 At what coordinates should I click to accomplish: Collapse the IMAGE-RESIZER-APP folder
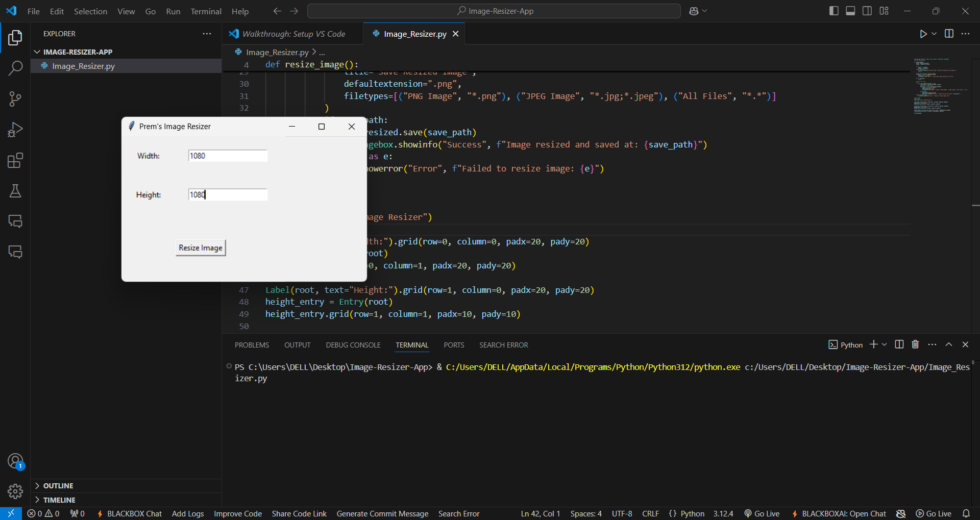[x=78, y=52]
